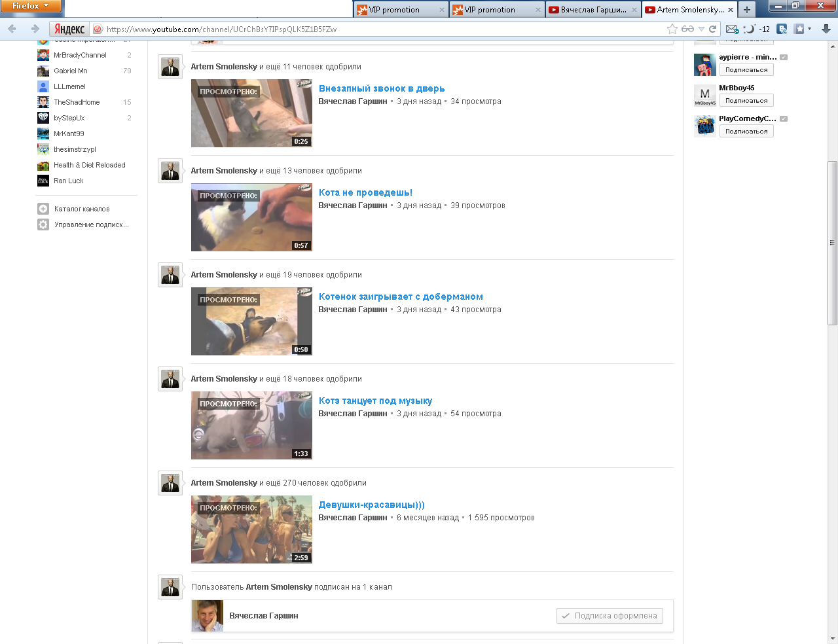Open reader mode glasses icon

click(x=687, y=29)
